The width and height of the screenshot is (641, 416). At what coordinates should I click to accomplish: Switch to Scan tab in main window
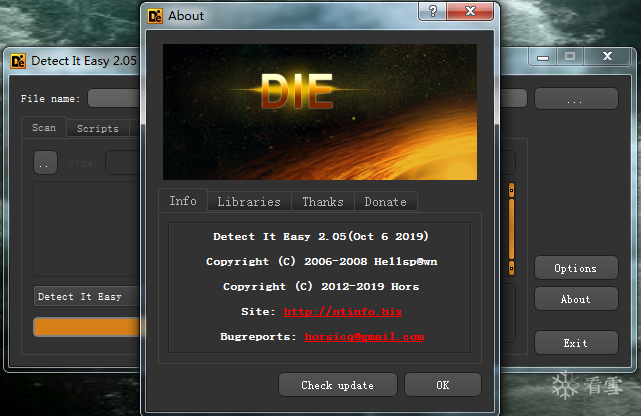(44, 127)
